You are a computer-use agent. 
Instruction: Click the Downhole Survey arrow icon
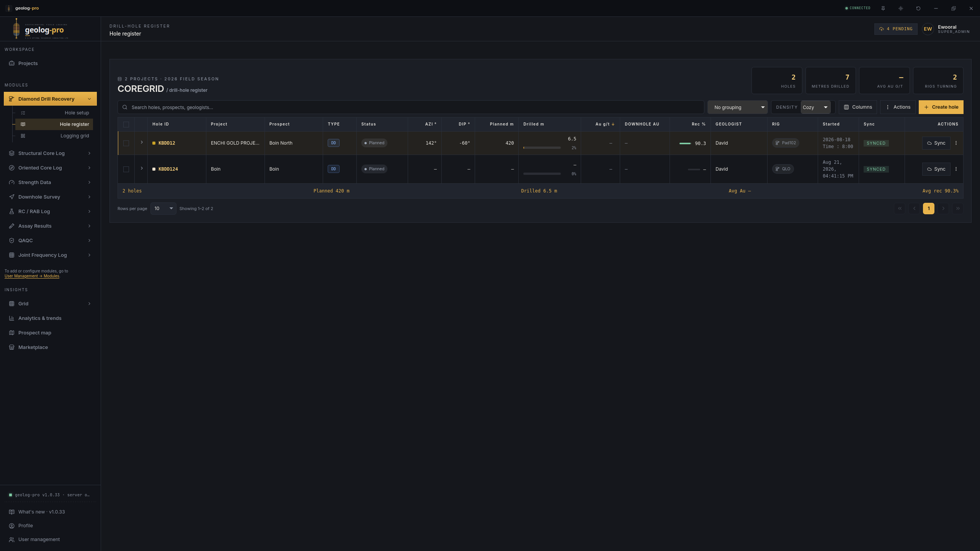point(11,197)
